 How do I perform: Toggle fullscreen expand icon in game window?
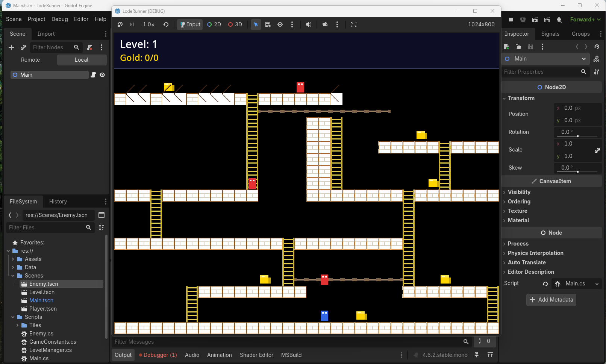[354, 24]
